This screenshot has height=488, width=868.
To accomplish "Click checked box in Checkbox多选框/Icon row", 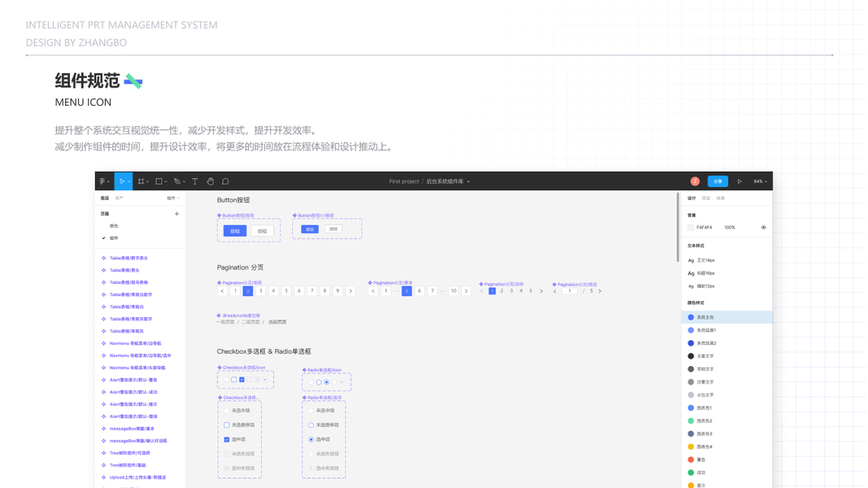I will click(242, 380).
